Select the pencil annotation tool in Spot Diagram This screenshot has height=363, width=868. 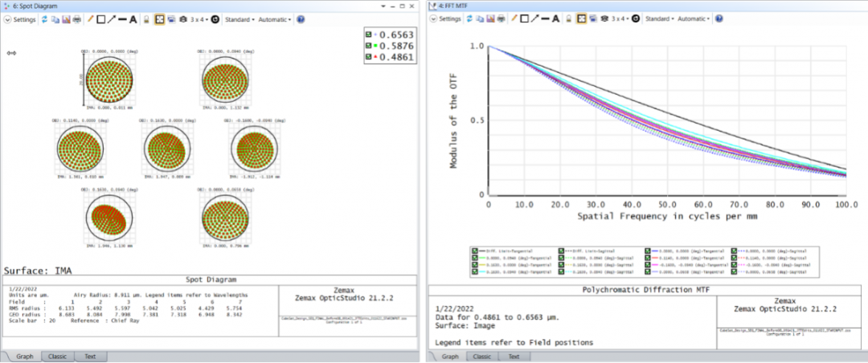[90, 18]
